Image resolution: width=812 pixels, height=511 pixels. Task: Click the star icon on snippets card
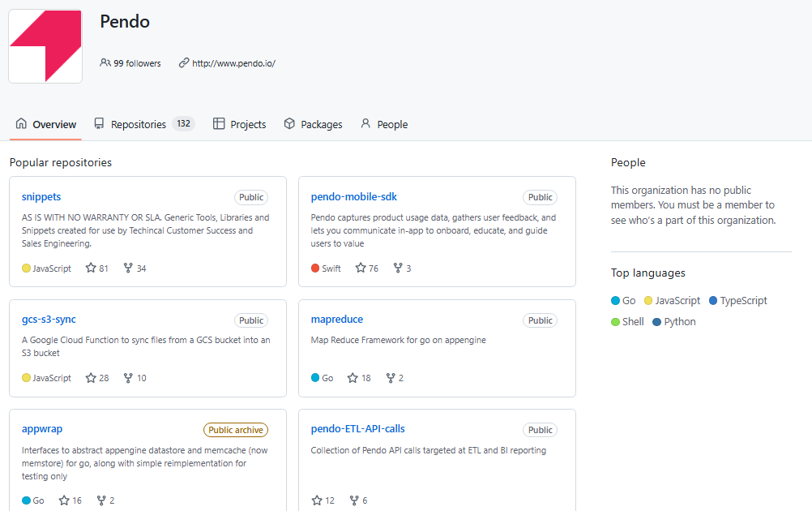click(91, 268)
